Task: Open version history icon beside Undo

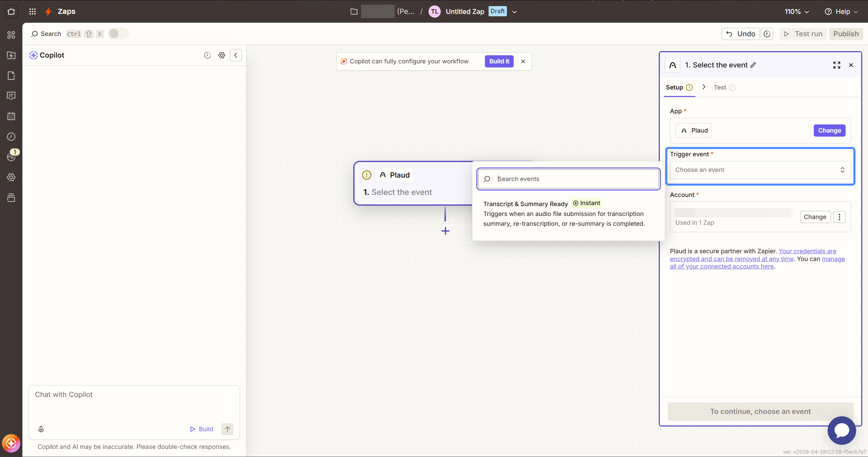Action: (767, 34)
